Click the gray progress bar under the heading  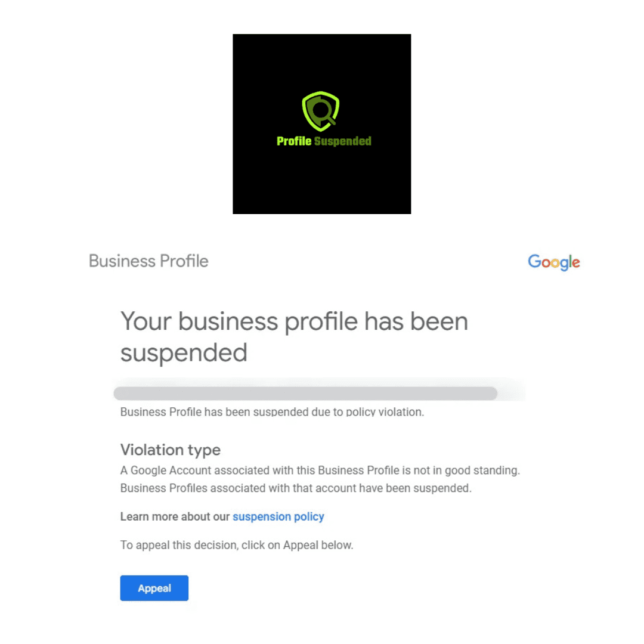pyautogui.click(x=305, y=393)
